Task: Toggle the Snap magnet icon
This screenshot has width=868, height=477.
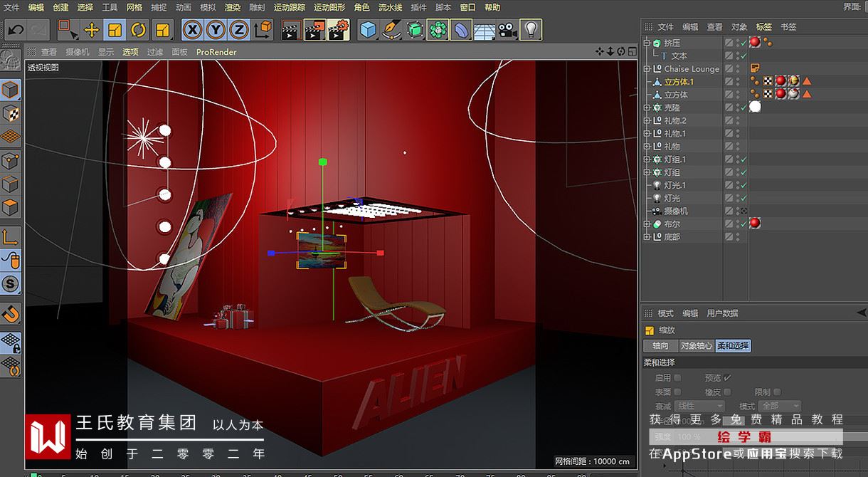Action: click(x=11, y=314)
